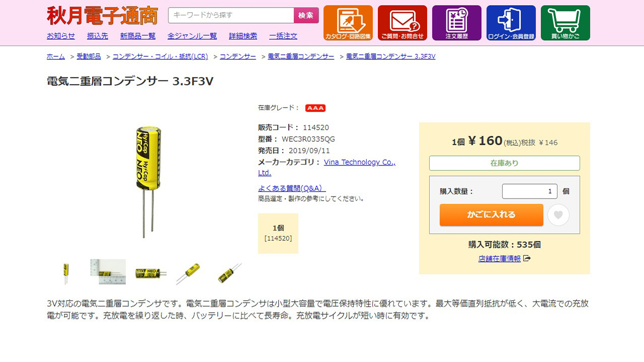644x362 pixels.
Task: Open the 全ジャンル一覧 menu link
Action: pyautogui.click(x=192, y=36)
